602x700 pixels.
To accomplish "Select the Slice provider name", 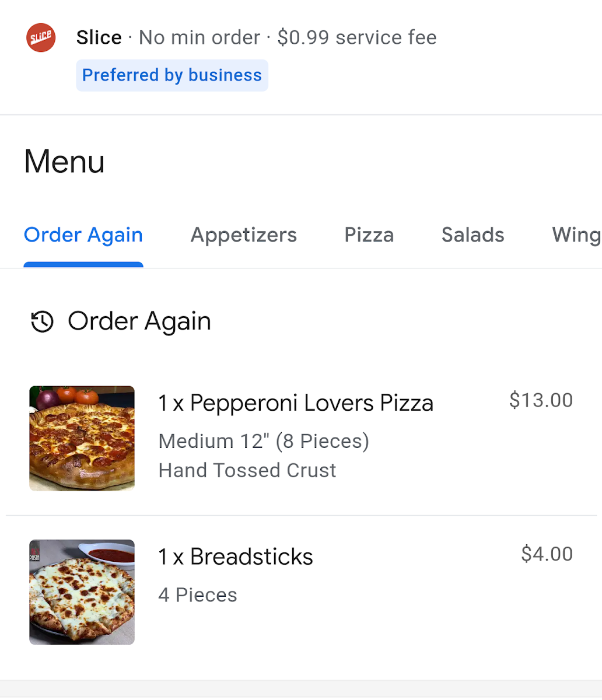I will 99,38.
